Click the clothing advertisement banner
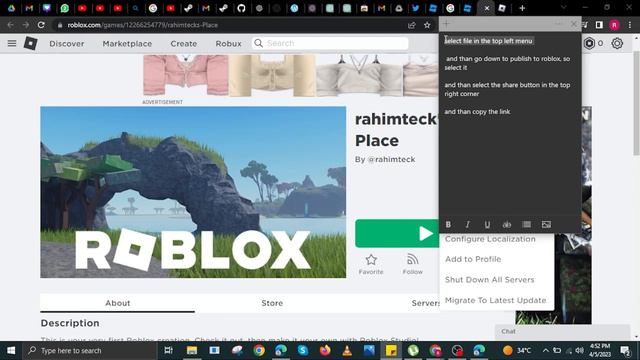 click(291, 76)
